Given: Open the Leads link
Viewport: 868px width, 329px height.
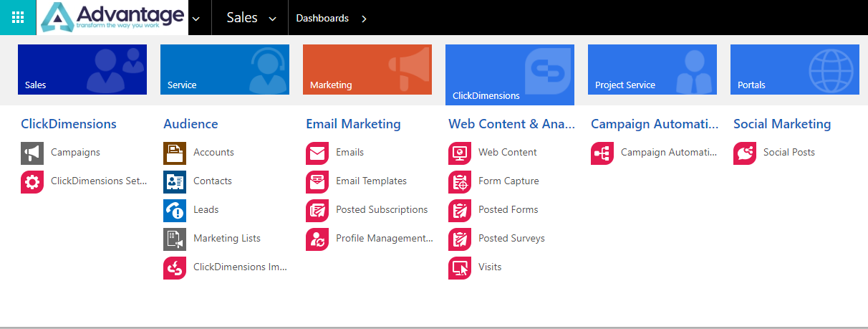Looking at the screenshot, I should pyautogui.click(x=206, y=209).
